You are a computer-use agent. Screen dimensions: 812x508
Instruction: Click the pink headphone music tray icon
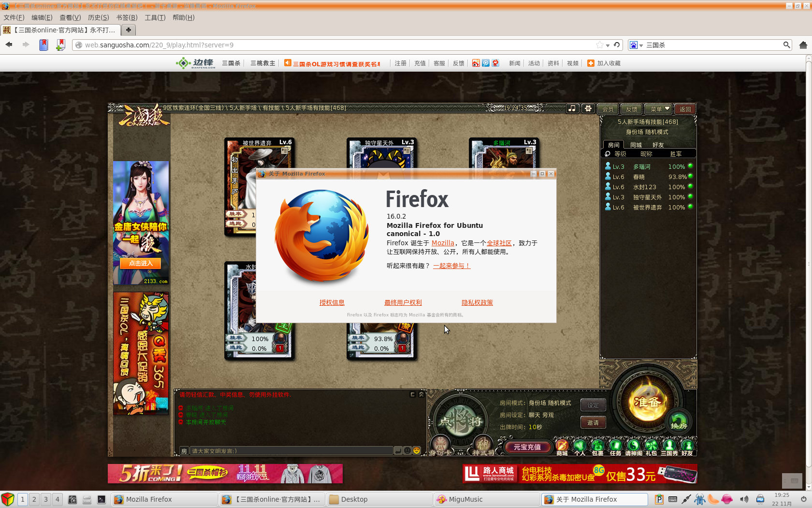pos(727,499)
